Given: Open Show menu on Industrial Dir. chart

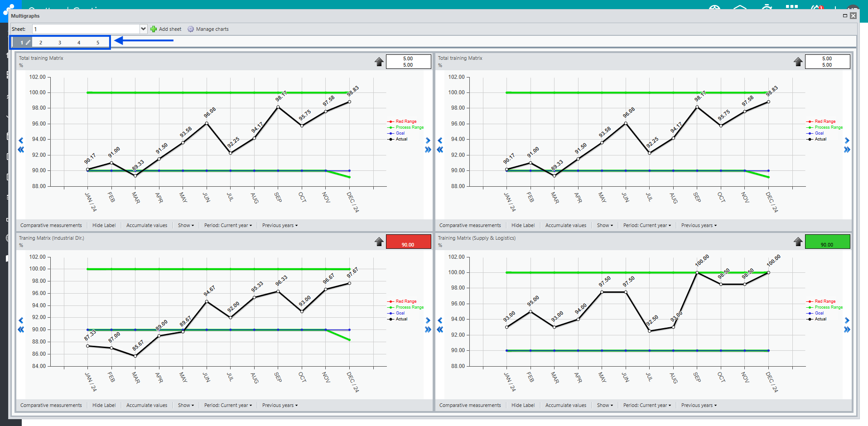Looking at the screenshot, I should 186,405.
